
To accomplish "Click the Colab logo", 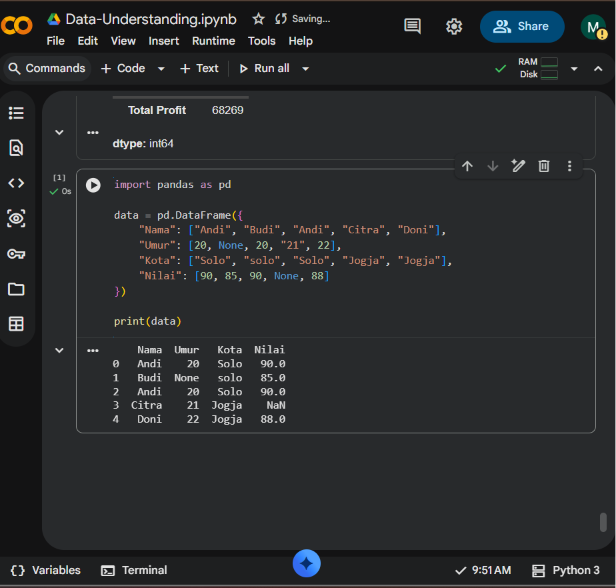I will tap(16, 26).
